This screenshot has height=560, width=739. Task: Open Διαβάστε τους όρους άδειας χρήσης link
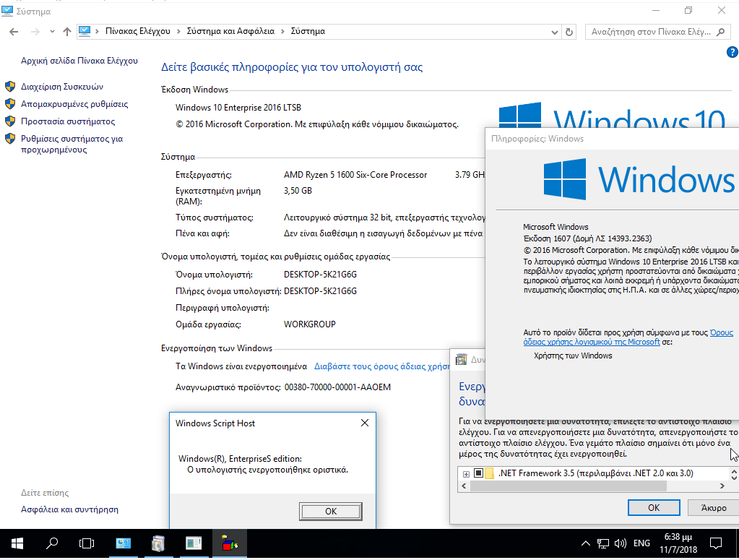pyautogui.click(x=382, y=366)
